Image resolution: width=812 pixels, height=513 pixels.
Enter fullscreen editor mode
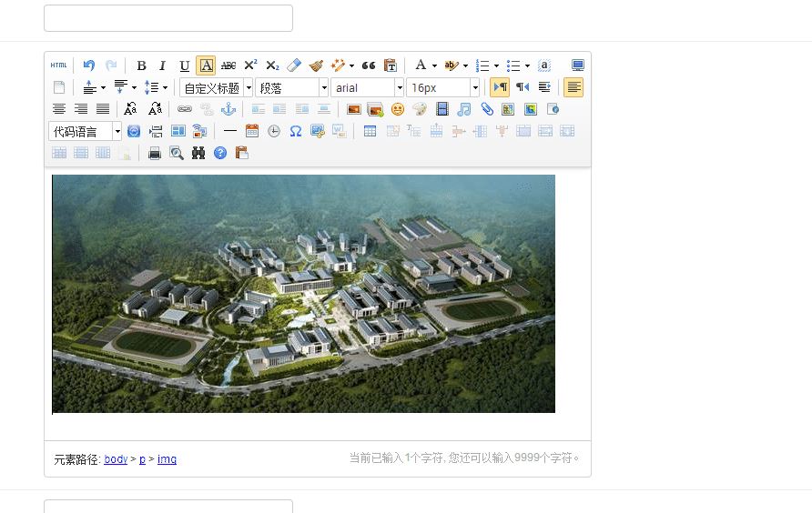click(578, 65)
